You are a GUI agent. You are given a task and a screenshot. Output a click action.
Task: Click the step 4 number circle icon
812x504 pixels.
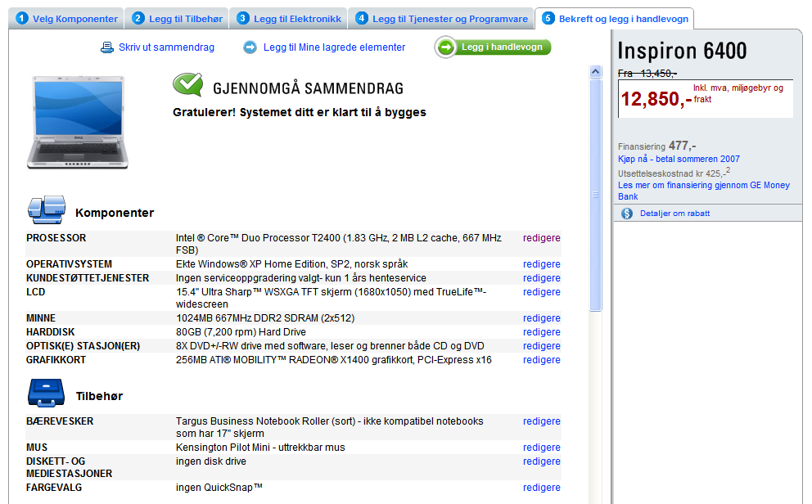pos(362,19)
